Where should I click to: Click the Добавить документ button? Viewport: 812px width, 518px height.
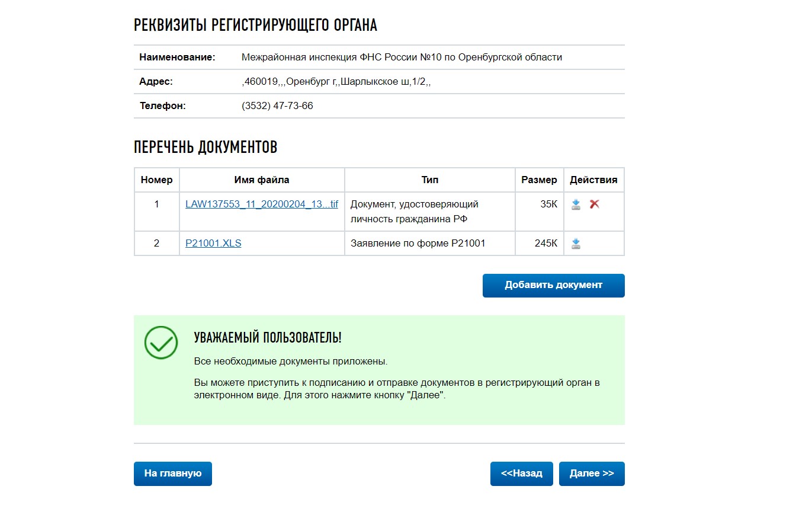(x=554, y=285)
